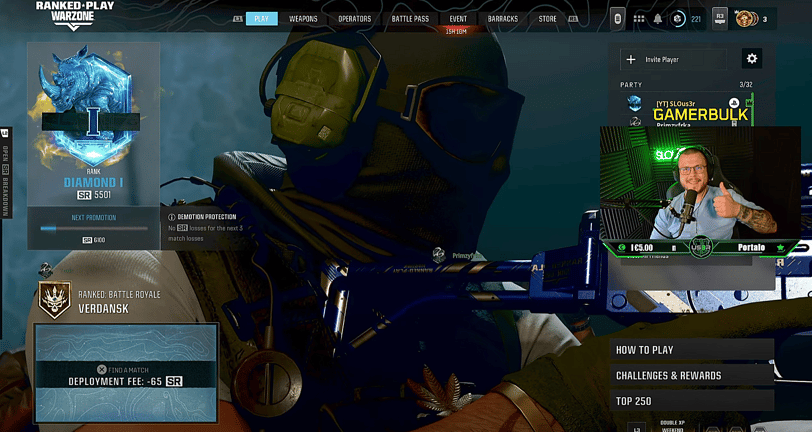This screenshot has height=432, width=812.
Task: Open HOW TO PLAY
Action: point(691,350)
